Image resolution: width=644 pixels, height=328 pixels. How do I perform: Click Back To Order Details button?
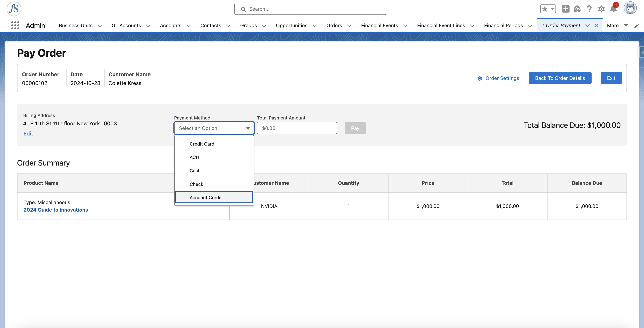[x=560, y=78]
